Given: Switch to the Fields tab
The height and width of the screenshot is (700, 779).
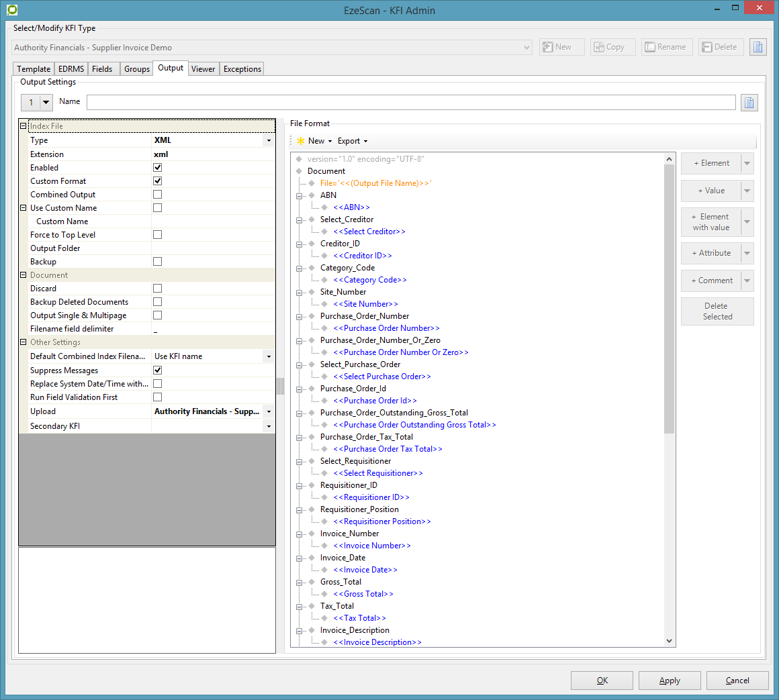Looking at the screenshot, I should [102, 69].
